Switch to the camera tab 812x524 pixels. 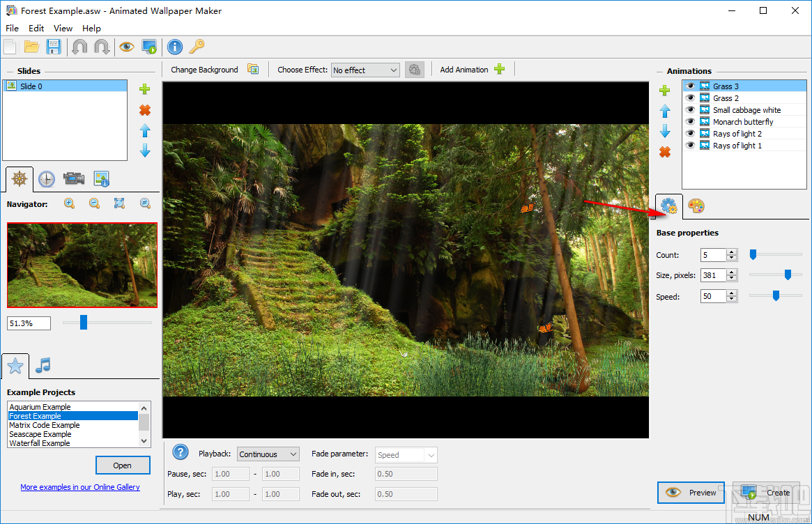pyautogui.click(x=74, y=179)
